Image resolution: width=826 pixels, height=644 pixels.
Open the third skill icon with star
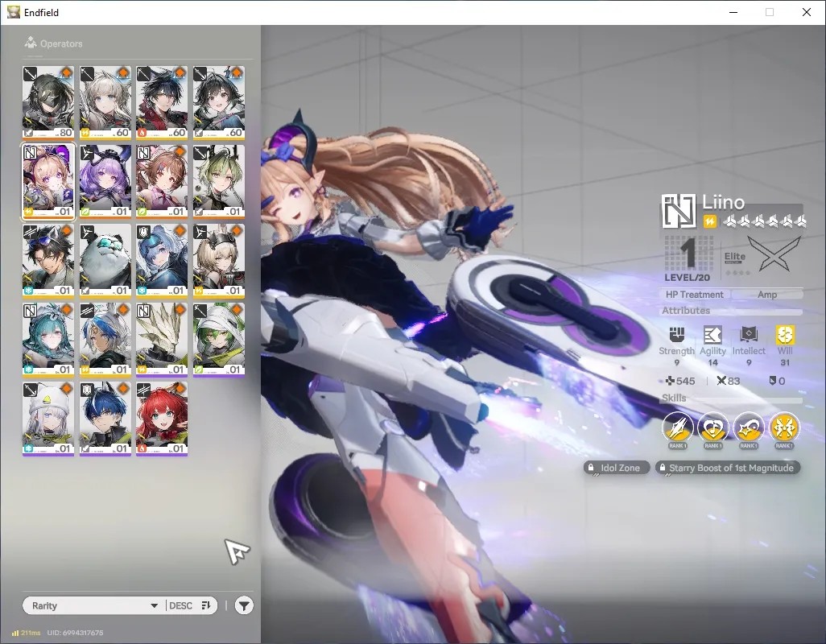(x=749, y=427)
